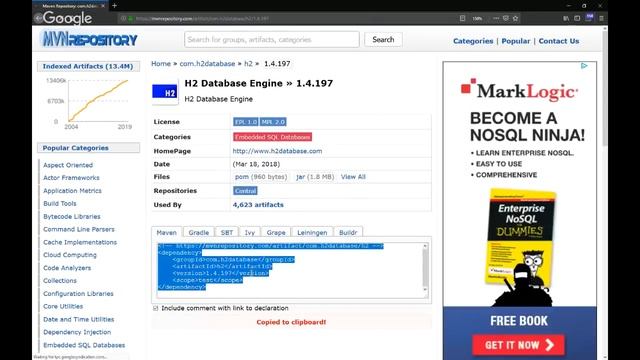Click the MPL 2.0 license tag

[273, 122]
